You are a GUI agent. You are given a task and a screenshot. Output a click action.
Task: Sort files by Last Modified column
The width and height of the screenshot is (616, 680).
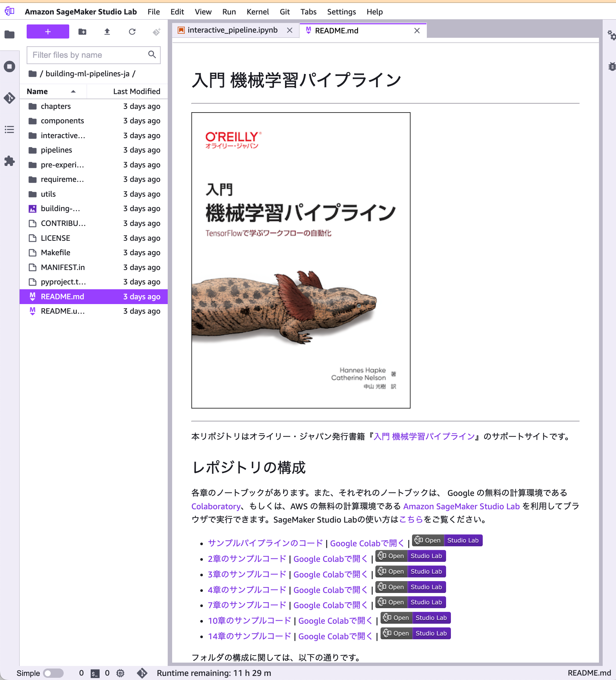[x=127, y=91]
